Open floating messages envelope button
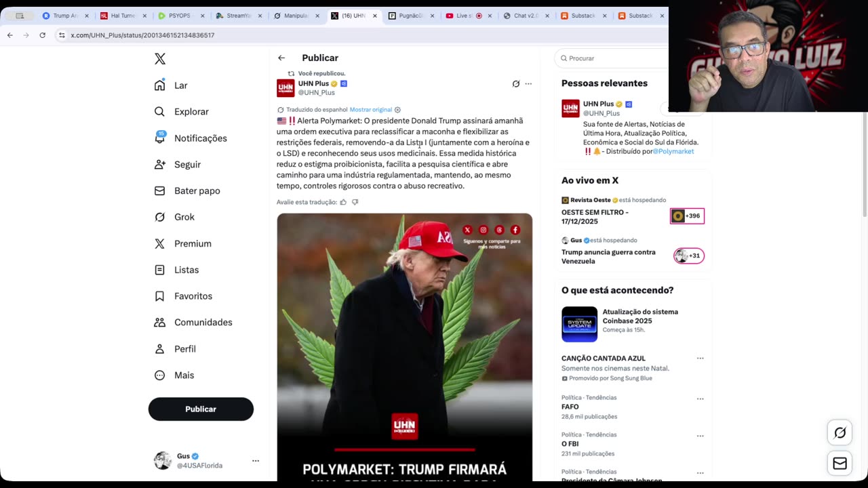 pyautogui.click(x=840, y=464)
